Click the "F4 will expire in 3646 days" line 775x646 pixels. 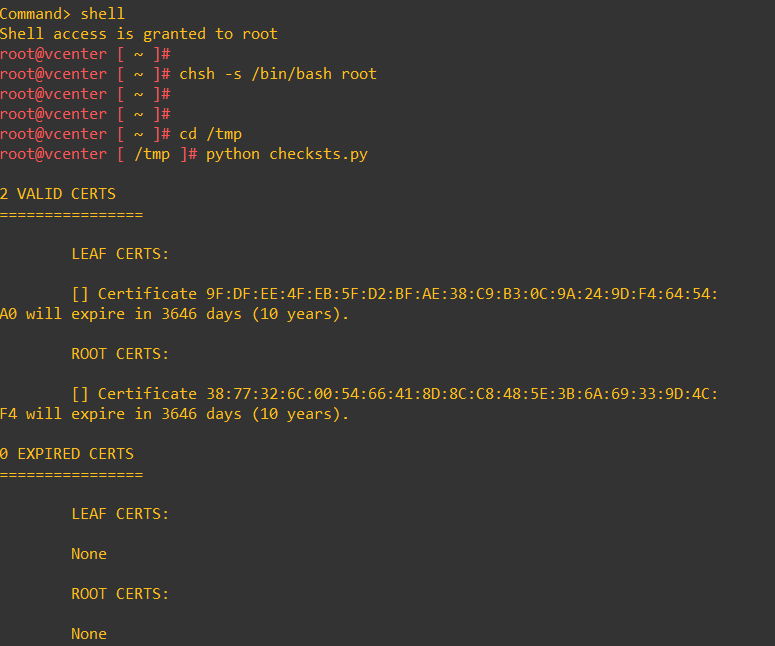[175, 414]
